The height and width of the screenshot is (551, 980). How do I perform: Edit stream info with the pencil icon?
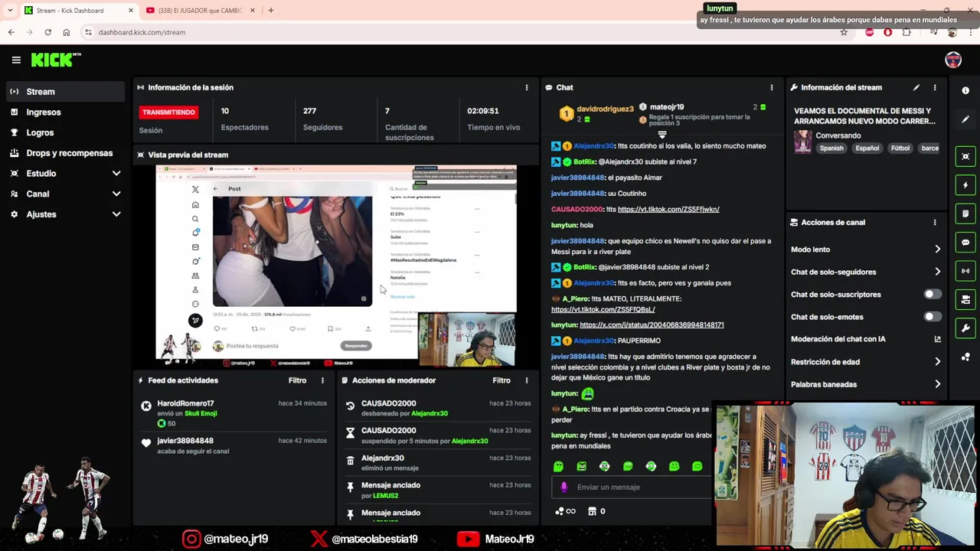tap(916, 87)
